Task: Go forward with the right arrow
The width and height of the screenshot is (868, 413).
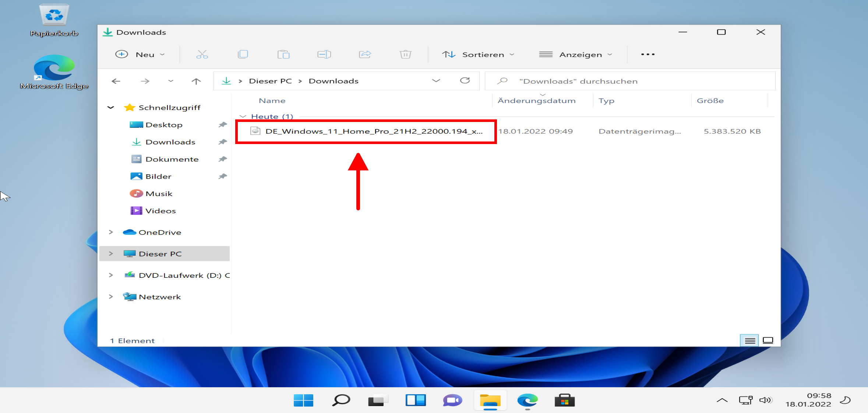Action: 145,81
